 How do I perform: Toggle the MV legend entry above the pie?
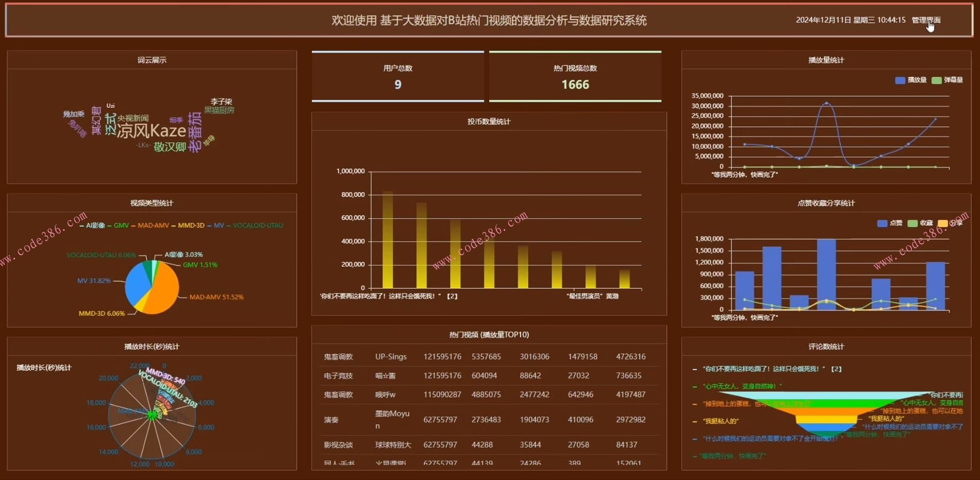pos(215,225)
